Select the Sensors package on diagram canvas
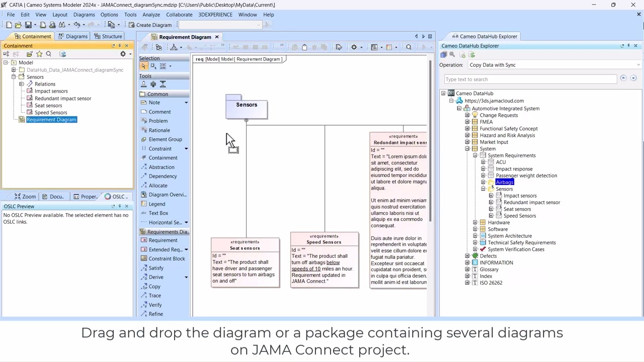Screen dimensions: 644x362 [247, 107]
